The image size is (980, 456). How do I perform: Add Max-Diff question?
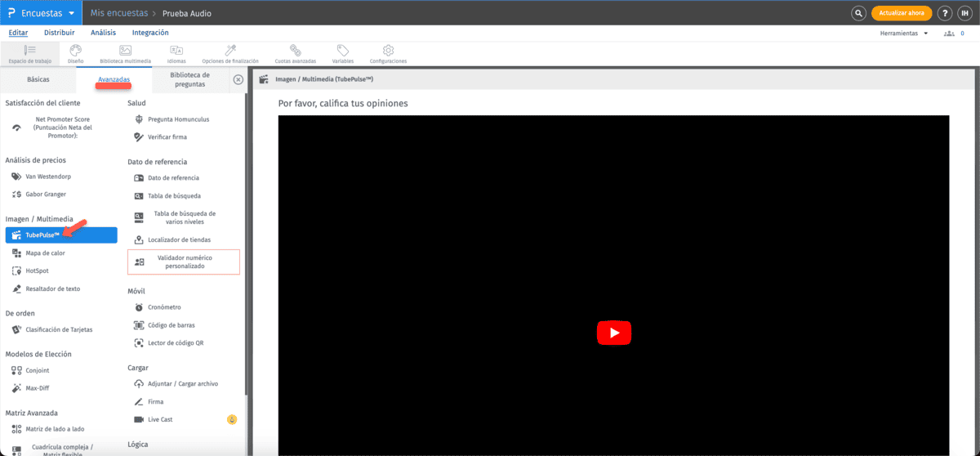pyautogui.click(x=38, y=389)
